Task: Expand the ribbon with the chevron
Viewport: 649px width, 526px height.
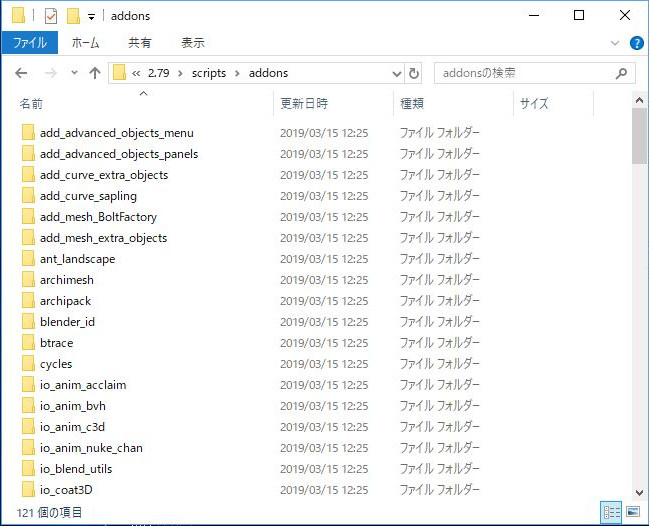Action: 615,43
